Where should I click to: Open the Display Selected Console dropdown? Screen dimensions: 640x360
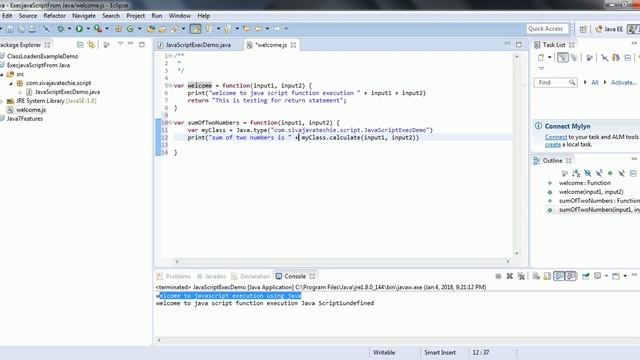[x=606, y=276]
